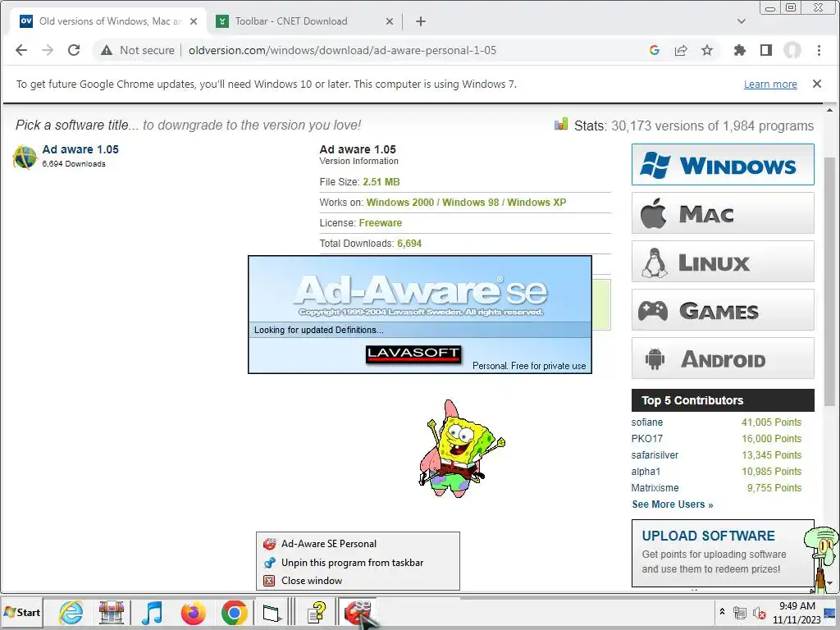840x630 pixels.
Task: Open the yellow question mark taskbar icon
Action: click(316, 612)
